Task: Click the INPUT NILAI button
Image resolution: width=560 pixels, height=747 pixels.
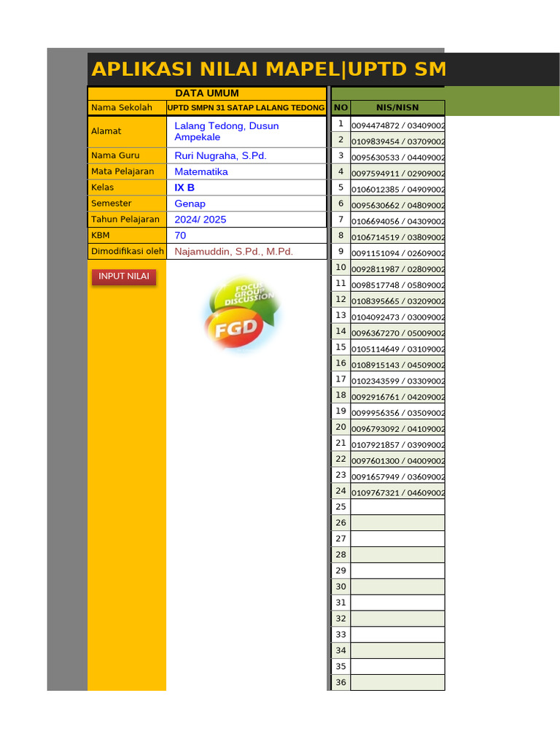Action: (x=124, y=276)
